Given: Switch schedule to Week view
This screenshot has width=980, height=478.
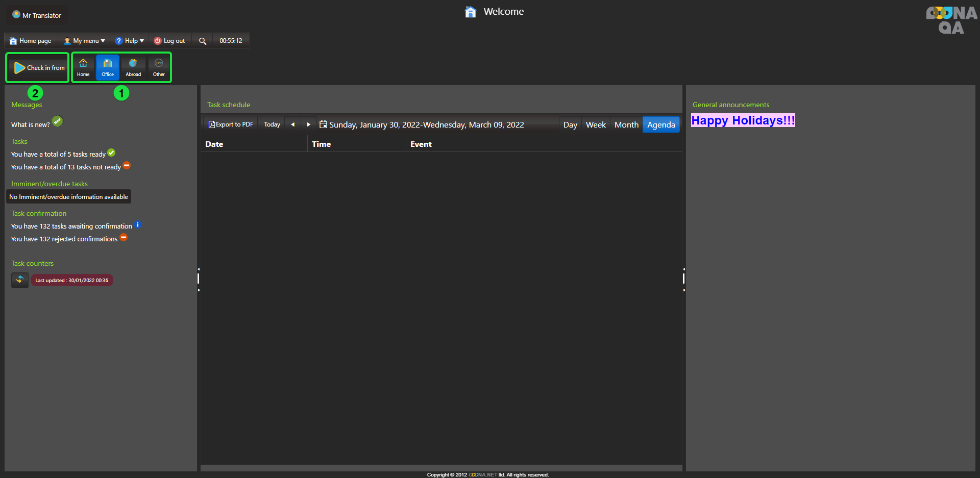Looking at the screenshot, I should click(x=596, y=125).
